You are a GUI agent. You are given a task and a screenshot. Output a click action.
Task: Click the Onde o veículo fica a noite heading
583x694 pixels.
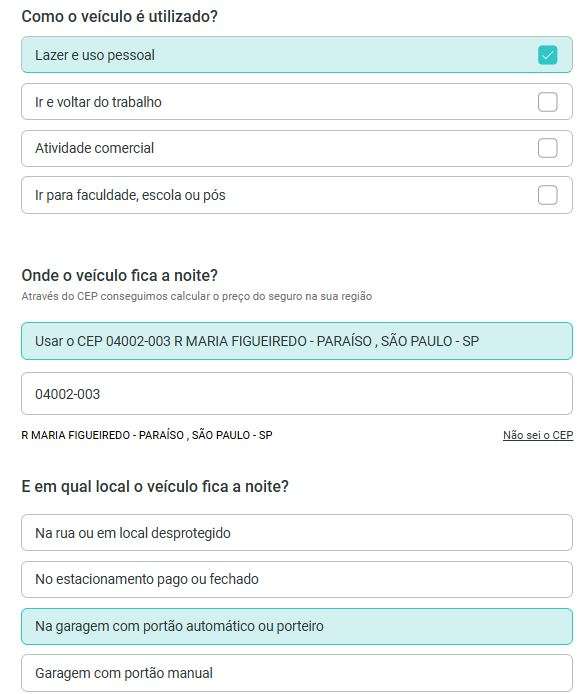(x=120, y=275)
